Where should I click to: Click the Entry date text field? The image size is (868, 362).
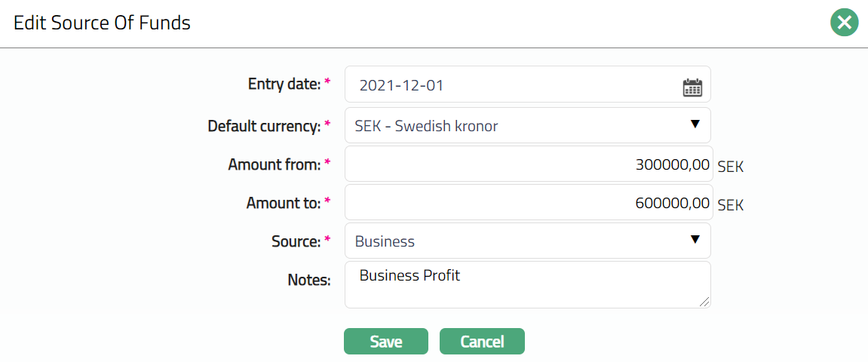[x=513, y=85]
